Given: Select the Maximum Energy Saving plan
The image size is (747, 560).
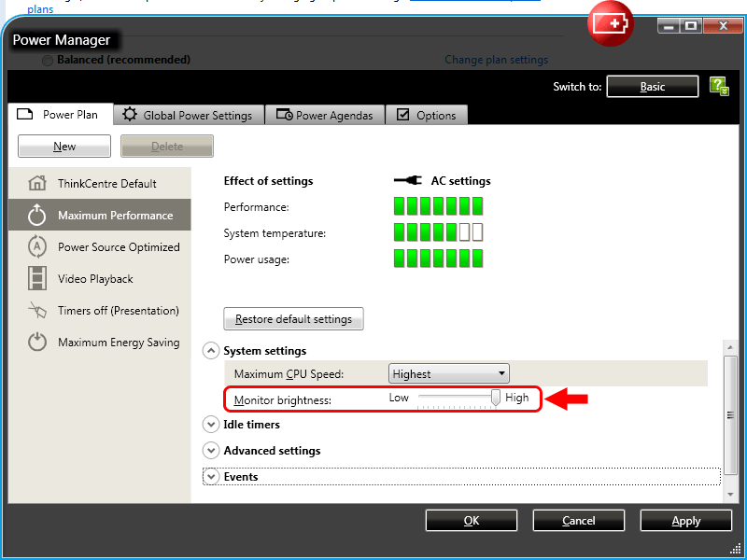Looking at the screenshot, I should pyautogui.click(x=100, y=342).
